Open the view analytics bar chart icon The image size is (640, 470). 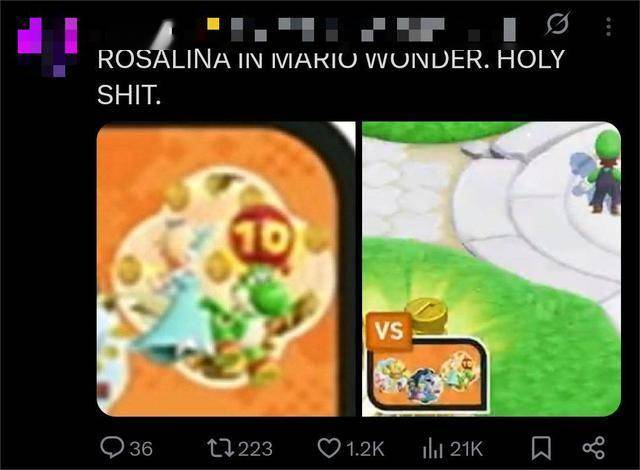click(x=433, y=448)
